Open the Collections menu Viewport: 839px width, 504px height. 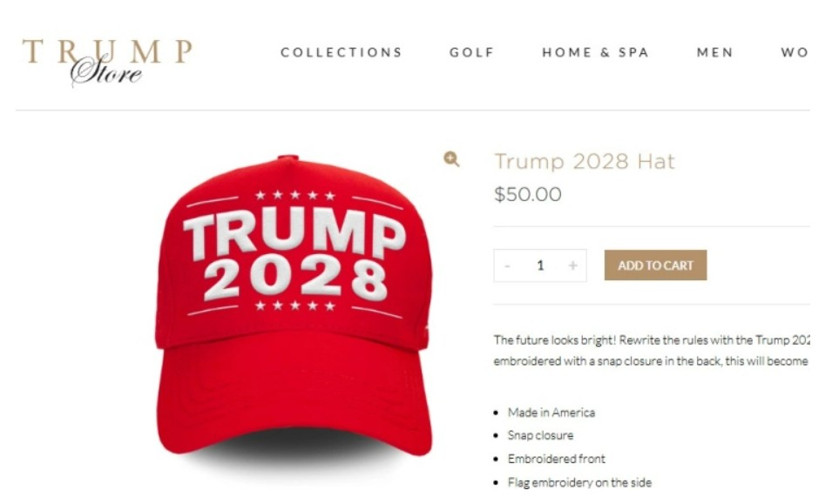point(342,52)
